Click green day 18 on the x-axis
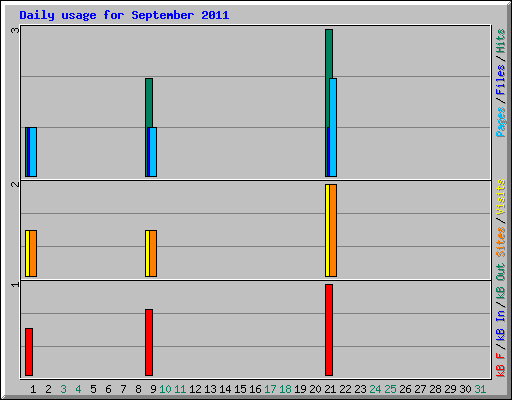 click(x=285, y=389)
